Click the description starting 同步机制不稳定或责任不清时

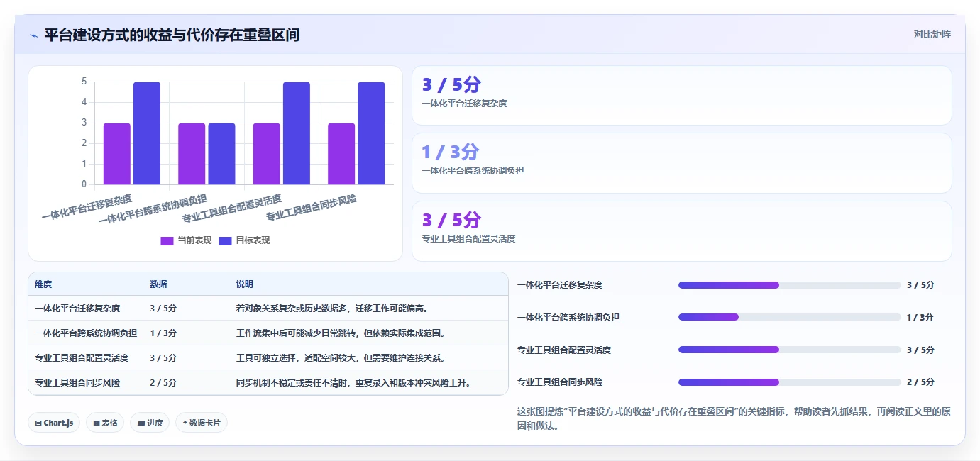pyautogui.click(x=353, y=383)
